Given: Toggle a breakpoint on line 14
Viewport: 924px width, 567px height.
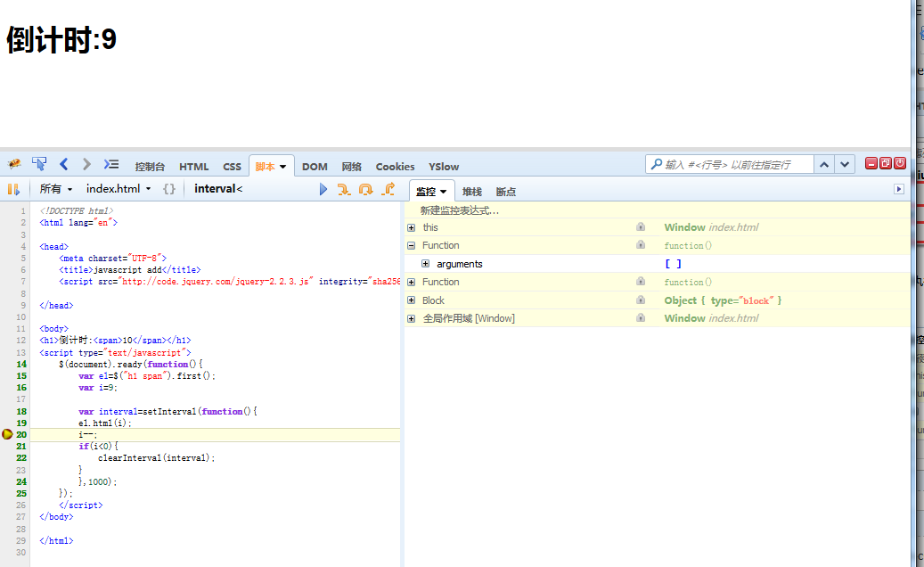Looking at the screenshot, I should click(x=21, y=365).
